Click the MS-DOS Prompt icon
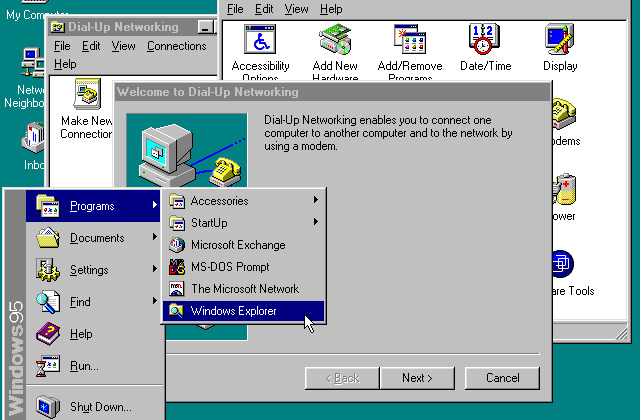 [x=177, y=267]
